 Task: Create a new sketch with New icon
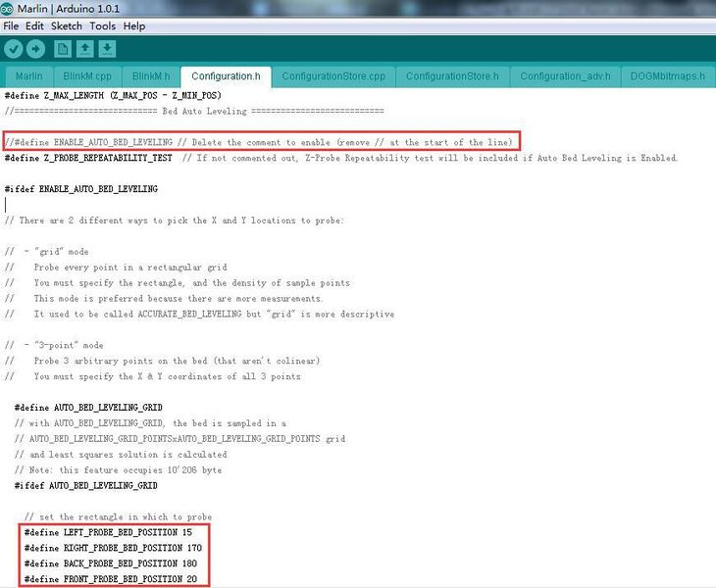tap(63, 49)
